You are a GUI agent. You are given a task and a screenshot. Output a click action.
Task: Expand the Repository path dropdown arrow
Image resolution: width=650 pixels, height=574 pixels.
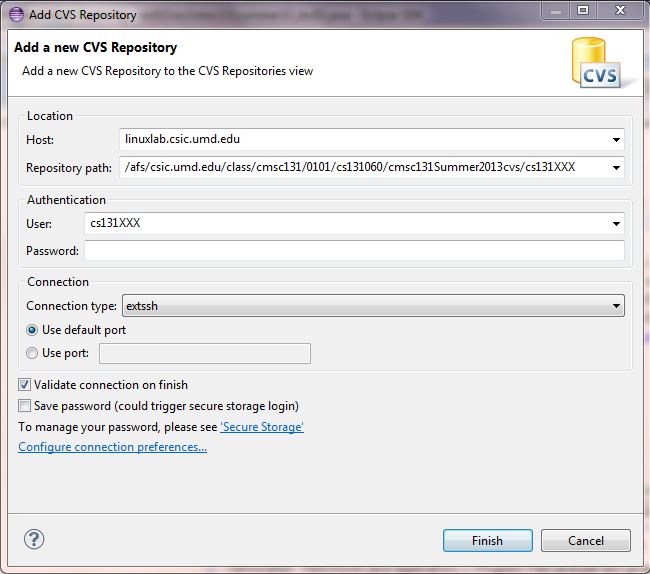click(616, 167)
